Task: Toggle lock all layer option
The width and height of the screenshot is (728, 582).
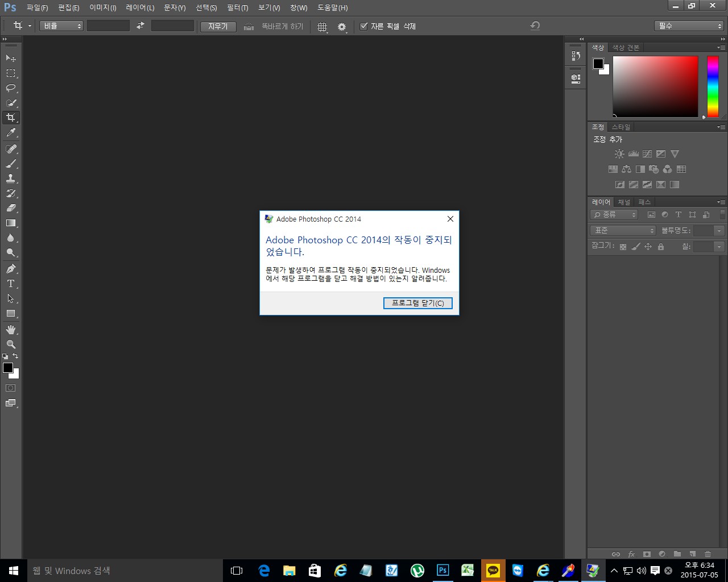Action: pyautogui.click(x=660, y=247)
